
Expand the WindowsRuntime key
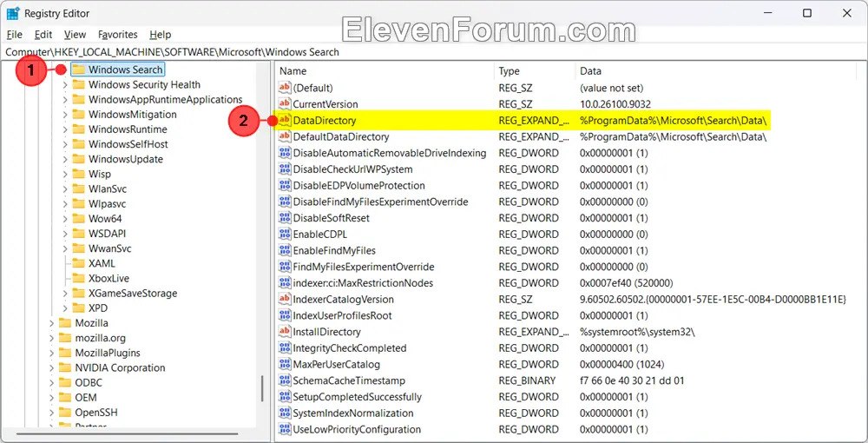65,129
